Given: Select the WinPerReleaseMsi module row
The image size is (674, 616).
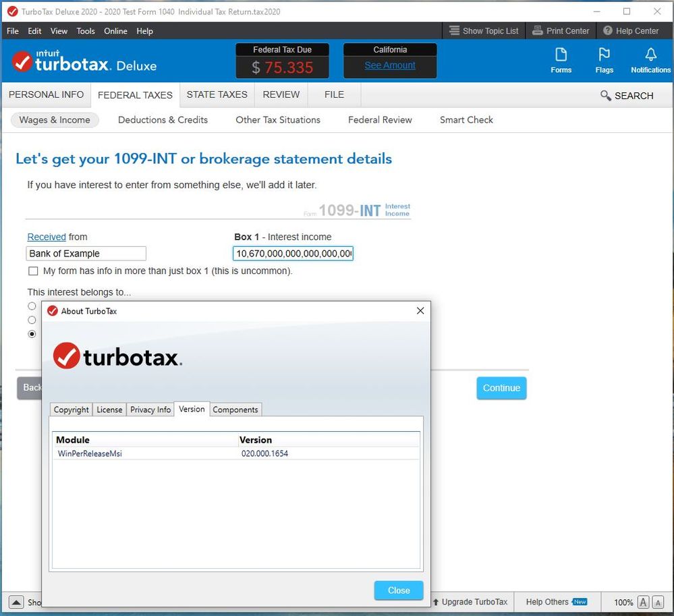Looking at the screenshot, I should pyautogui.click(x=235, y=453).
